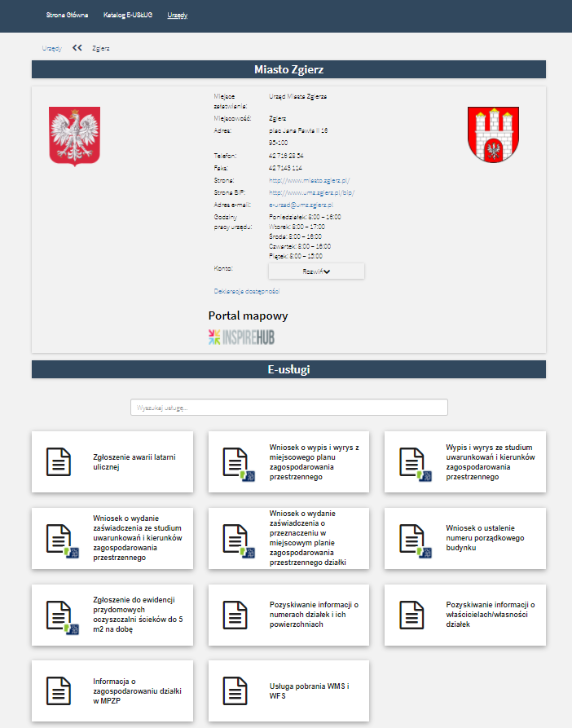Click the Zgierz city coat of arms
572x728 pixels.
point(492,135)
